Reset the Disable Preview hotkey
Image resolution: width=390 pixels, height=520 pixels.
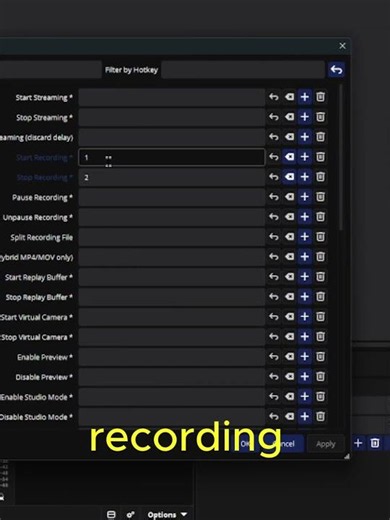[x=274, y=377]
